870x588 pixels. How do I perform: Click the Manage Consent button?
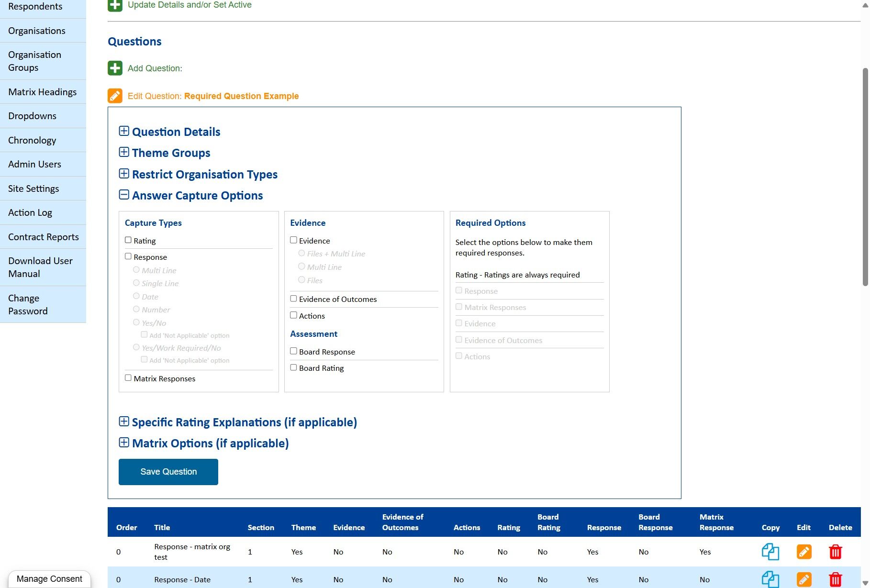click(49, 579)
